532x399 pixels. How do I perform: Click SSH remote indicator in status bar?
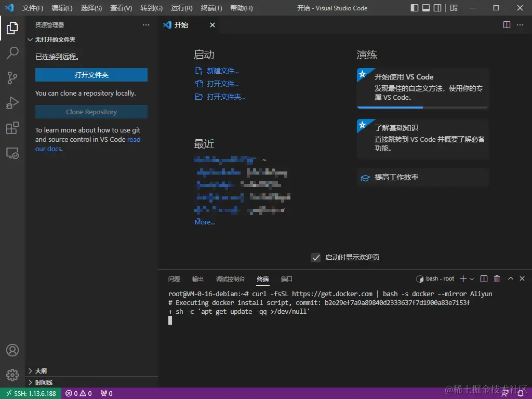pyautogui.click(x=31, y=394)
